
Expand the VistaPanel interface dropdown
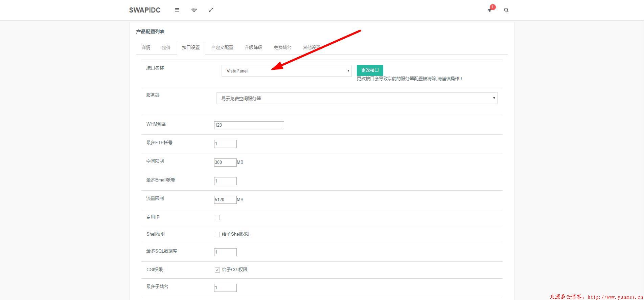click(286, 71)
